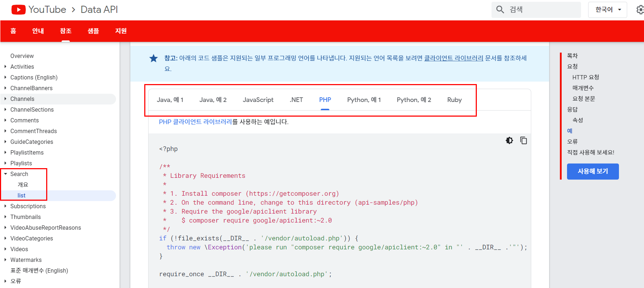Select list under Search

click(x=21, y=196)
